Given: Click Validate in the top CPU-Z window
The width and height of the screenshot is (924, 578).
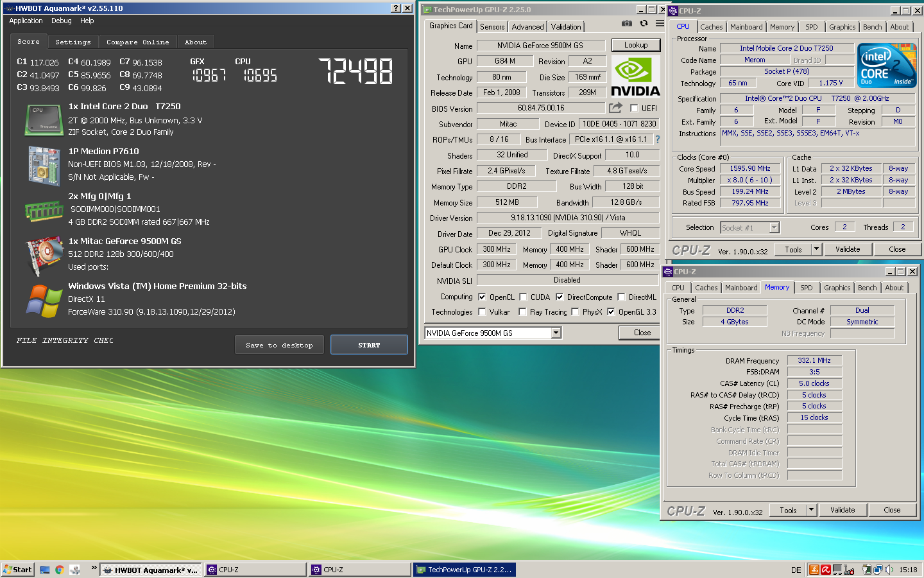Looking at the screenshot, I should point(848,249).
